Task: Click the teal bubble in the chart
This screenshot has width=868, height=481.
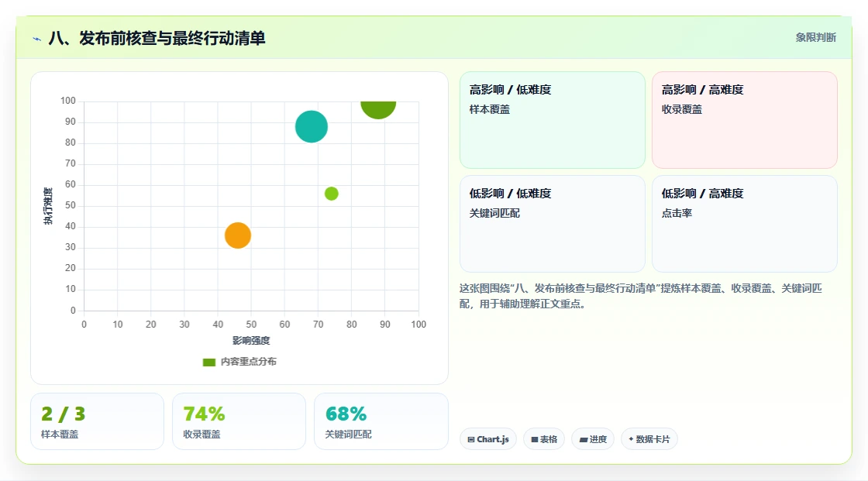Action: tap(312, 127)
